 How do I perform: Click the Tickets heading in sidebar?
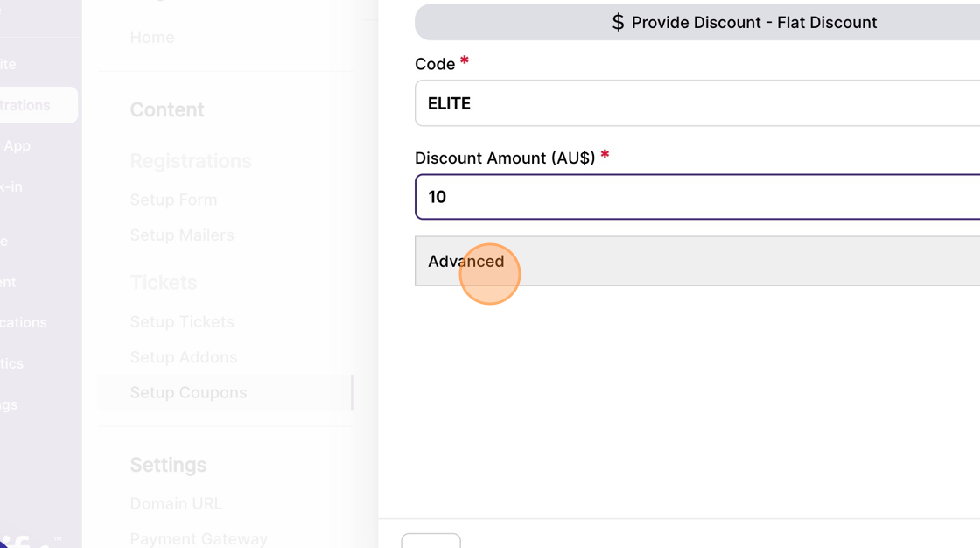(163, 283)
